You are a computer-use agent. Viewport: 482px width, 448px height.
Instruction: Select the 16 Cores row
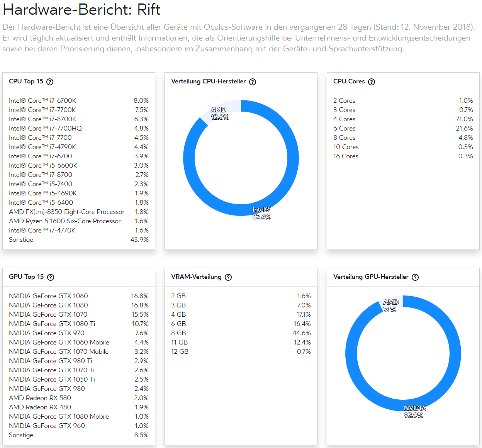[x=403, y=156]
